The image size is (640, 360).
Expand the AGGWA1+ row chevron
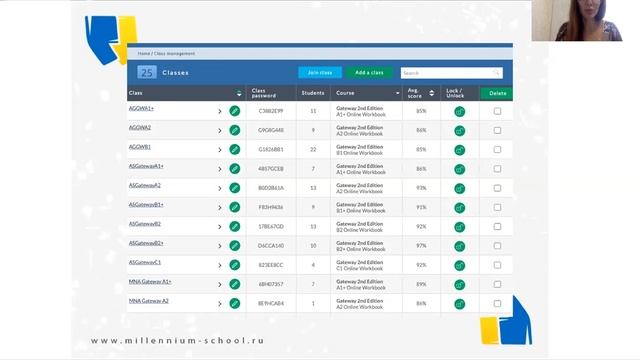[220, 111]
